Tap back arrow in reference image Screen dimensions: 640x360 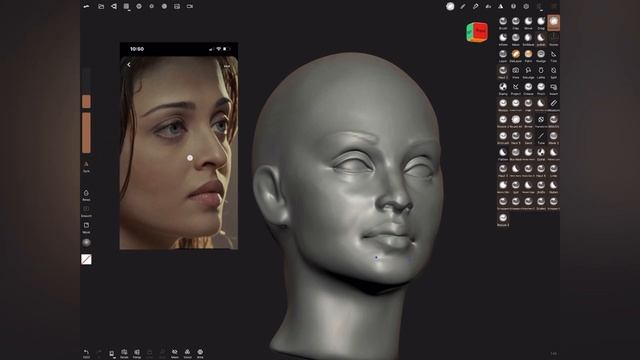tap(129, 64)
